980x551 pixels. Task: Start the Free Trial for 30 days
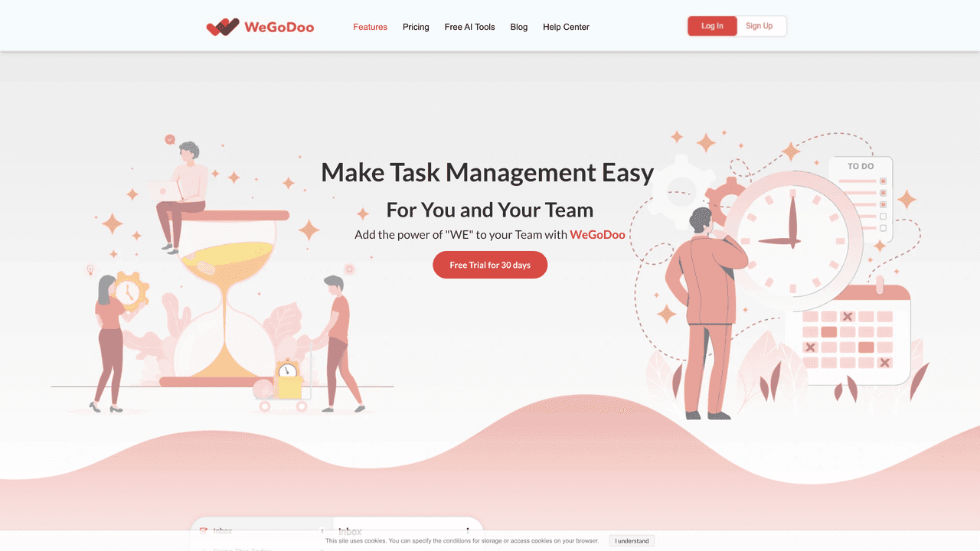pos(490,265)
